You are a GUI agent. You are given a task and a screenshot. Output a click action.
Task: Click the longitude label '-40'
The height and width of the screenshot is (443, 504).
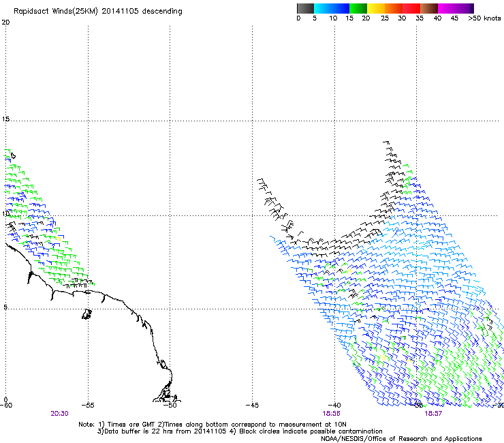334,406
